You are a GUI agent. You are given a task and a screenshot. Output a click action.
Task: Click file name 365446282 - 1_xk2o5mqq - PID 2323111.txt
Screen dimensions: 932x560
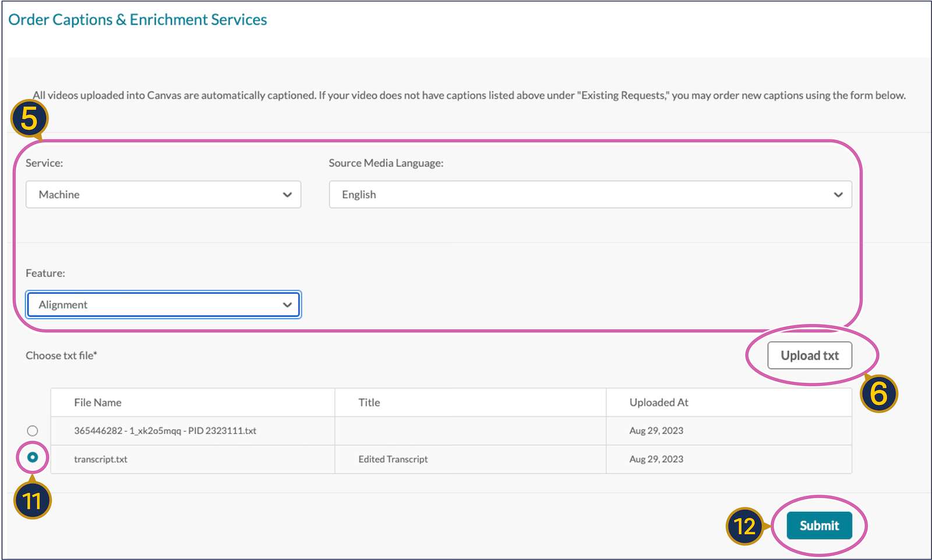(165, 431)
